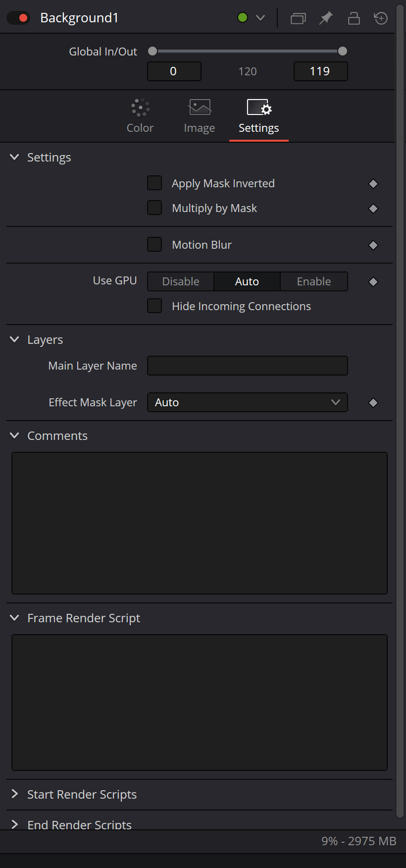Click the Global Out slider right handle
The width and height of the screenshot is (406, 868).
(343, 51)
